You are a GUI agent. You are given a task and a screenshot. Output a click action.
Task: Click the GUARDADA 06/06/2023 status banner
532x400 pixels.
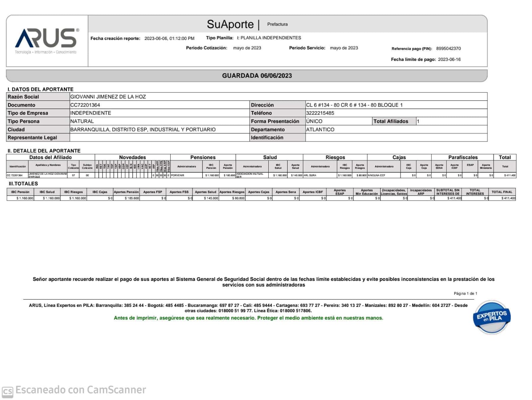click(x=257, y=76)
